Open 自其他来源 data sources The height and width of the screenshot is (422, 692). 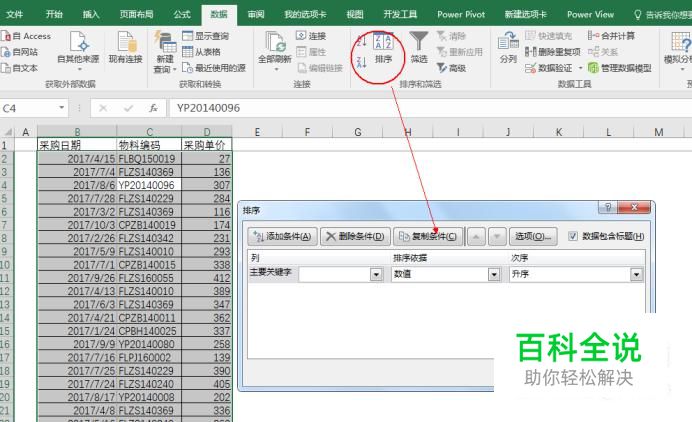[78, 50]
